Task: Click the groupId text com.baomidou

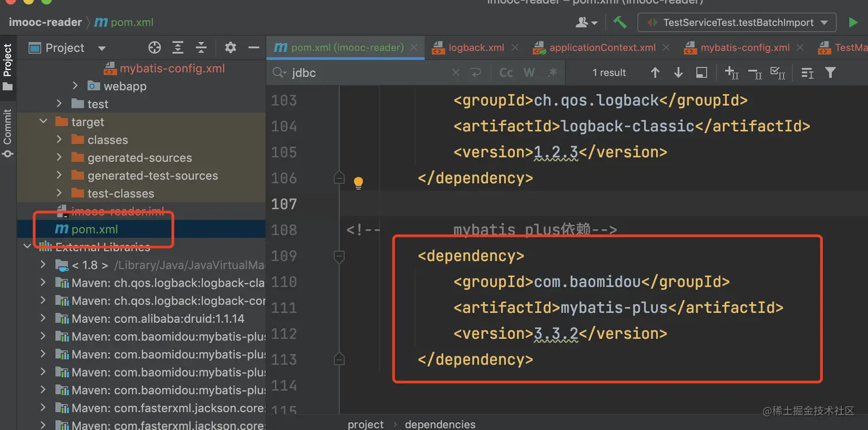Action: click(x=587, y=281)
